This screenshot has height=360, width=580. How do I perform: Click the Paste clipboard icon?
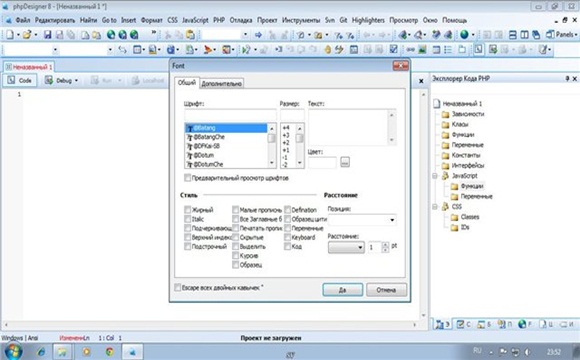(x=190, y=35)
